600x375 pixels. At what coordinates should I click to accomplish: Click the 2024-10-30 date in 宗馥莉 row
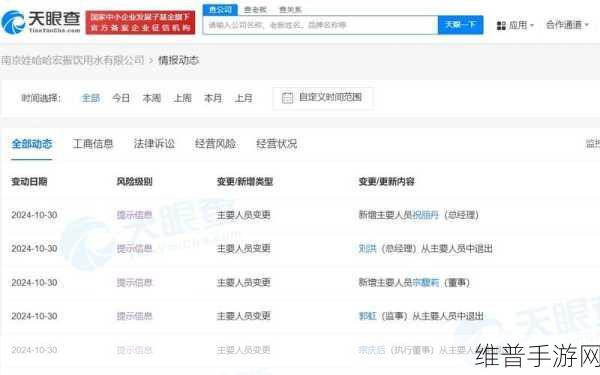[x=34, y=283]
